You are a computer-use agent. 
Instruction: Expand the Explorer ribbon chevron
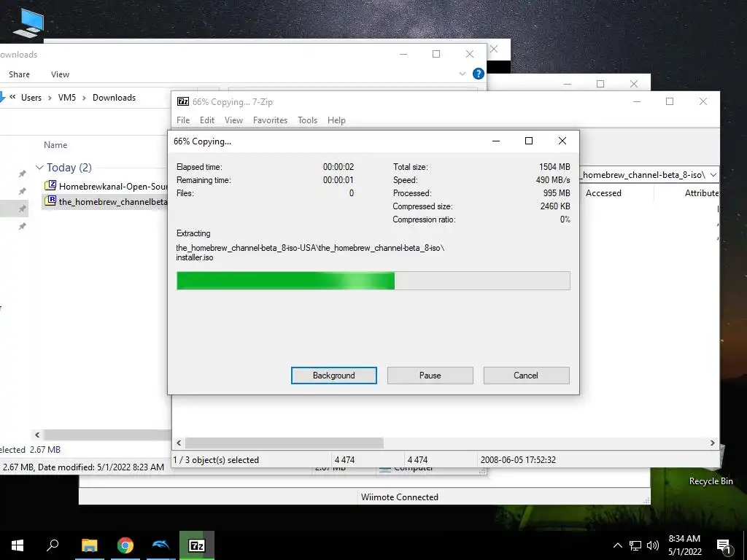tap(462, 74)
